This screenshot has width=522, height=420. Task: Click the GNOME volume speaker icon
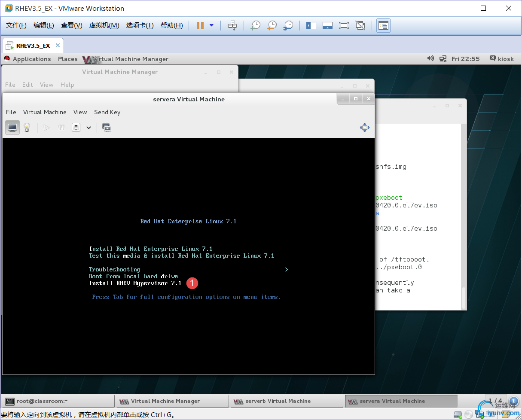[x=430, y=58]
